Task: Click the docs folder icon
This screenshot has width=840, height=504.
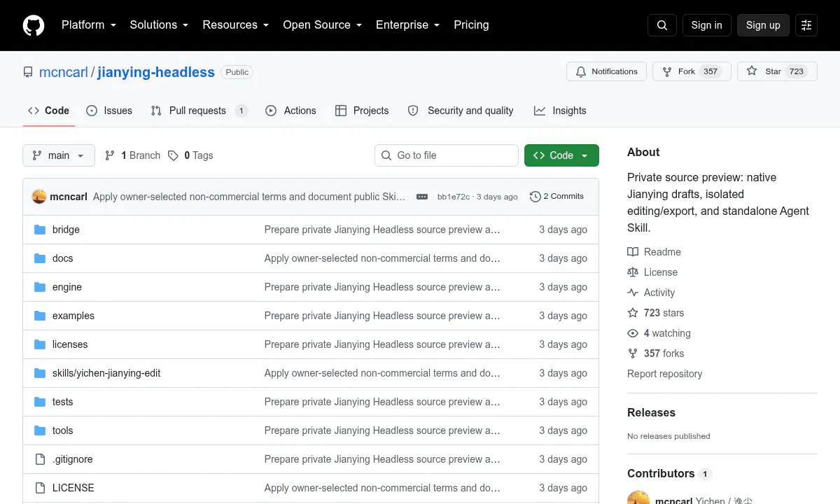Action: point(40,258)
